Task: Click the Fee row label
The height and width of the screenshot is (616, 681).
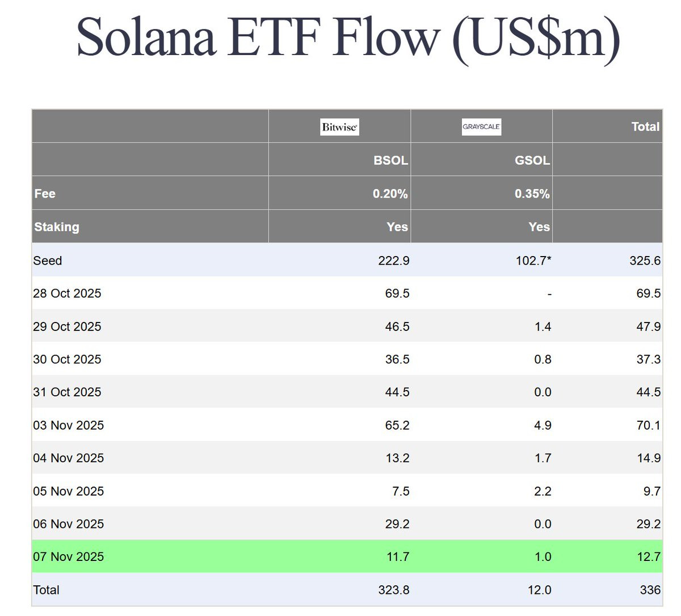Action: tap(45, 194)
